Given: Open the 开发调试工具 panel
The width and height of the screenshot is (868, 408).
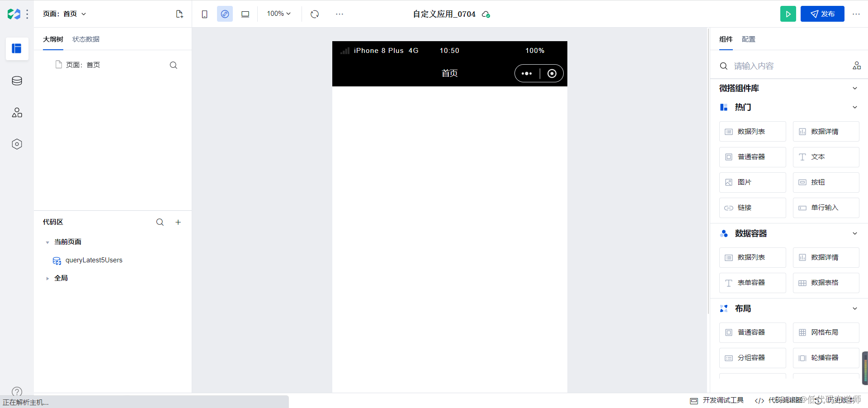Looking at the screenshot, I should coord(717,400).
